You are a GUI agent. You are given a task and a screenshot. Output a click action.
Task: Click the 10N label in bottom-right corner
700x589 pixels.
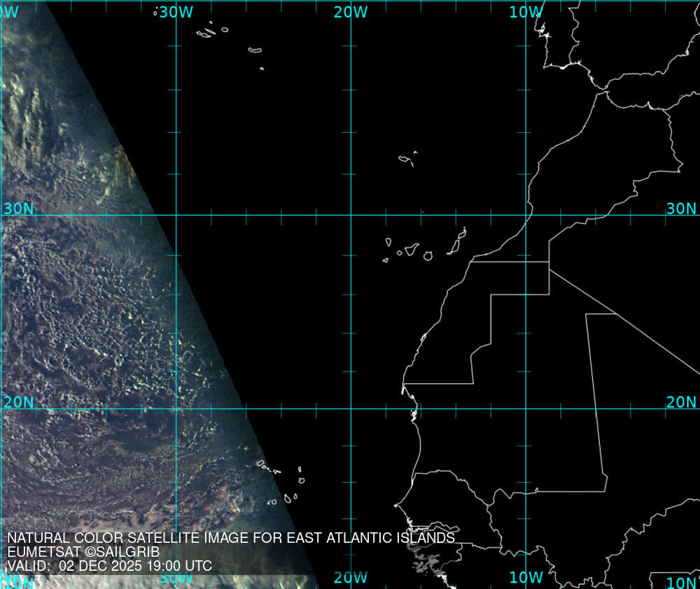pos(680,583)
